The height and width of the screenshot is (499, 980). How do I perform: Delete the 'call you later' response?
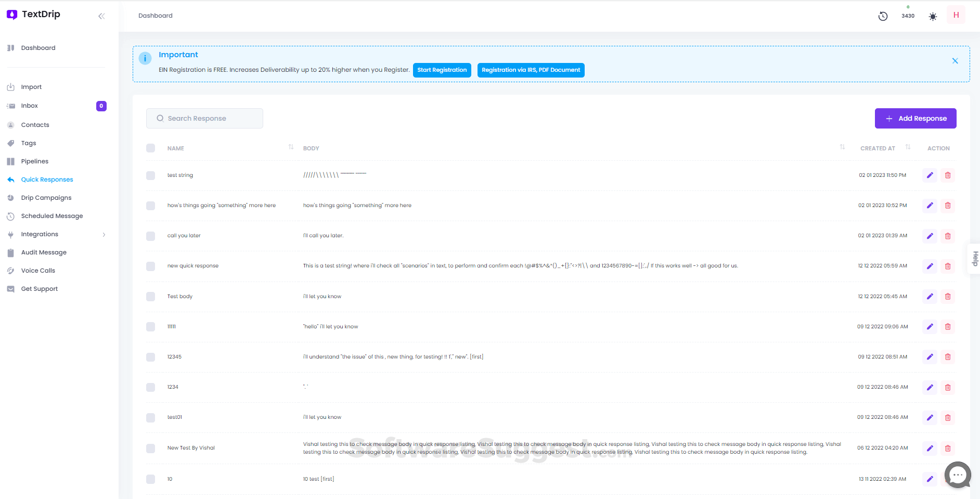[x=948, y=236]
